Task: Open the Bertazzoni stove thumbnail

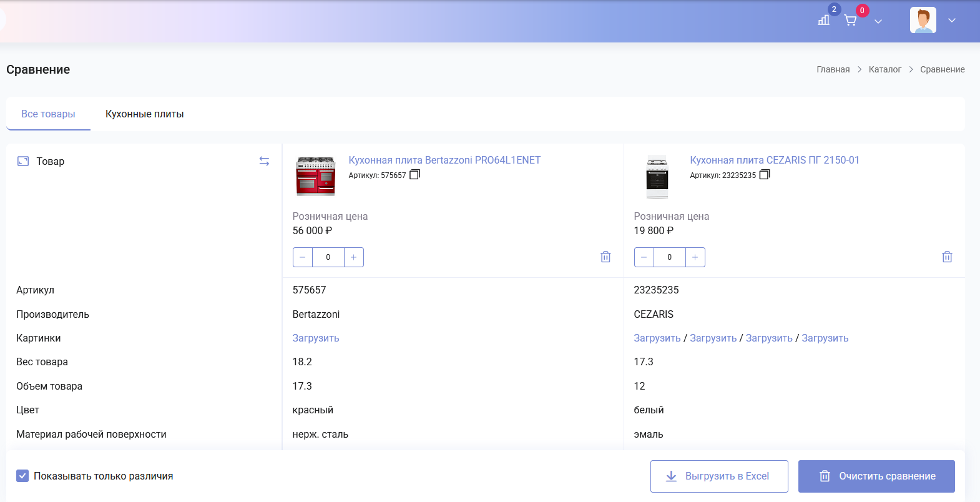Action: 316,177
